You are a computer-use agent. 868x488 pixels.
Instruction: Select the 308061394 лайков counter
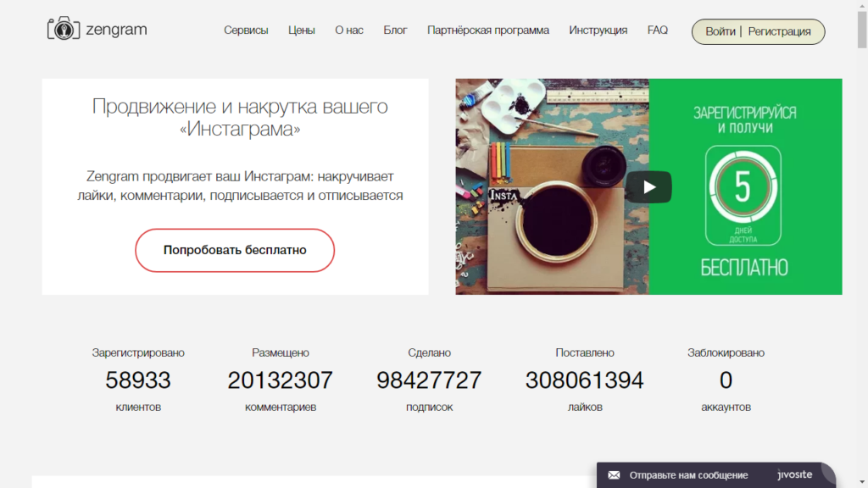pyautogui.click(x=585, y=380)
